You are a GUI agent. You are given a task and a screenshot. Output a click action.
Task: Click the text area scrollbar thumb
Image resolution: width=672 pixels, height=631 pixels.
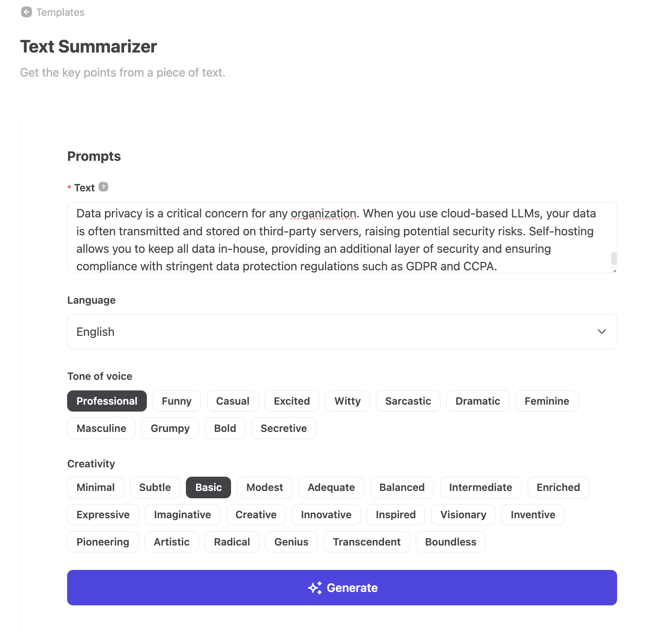tap(614, 259)
